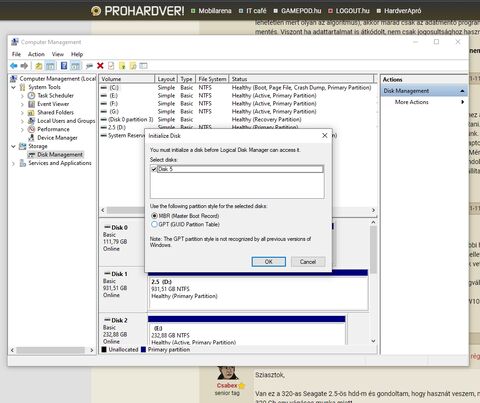Expand the Task Scheduler node
The image size is (480, 403).
click(22, 96)
